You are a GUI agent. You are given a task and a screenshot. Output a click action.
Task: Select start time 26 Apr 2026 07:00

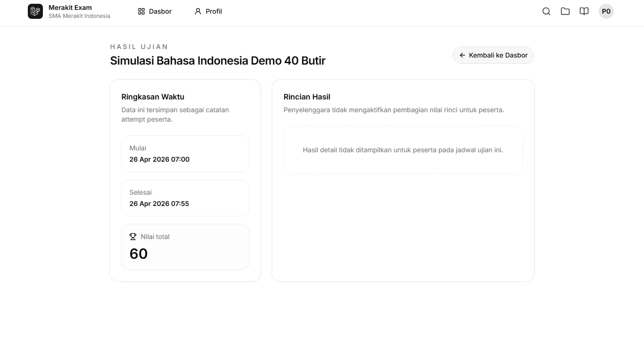tap(159, 159)
